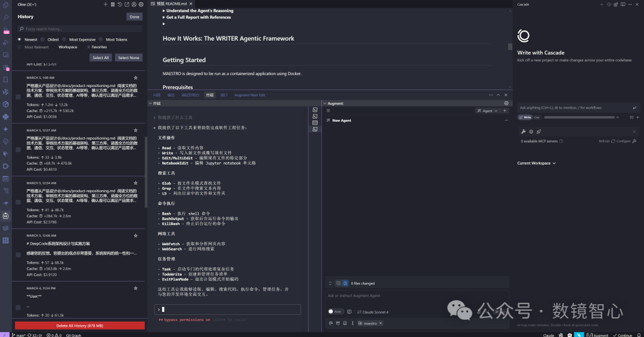The height and width of the screenshot is (337, 644).
Task: Open Augment panel settings gear
Action: tap(506, 103)
